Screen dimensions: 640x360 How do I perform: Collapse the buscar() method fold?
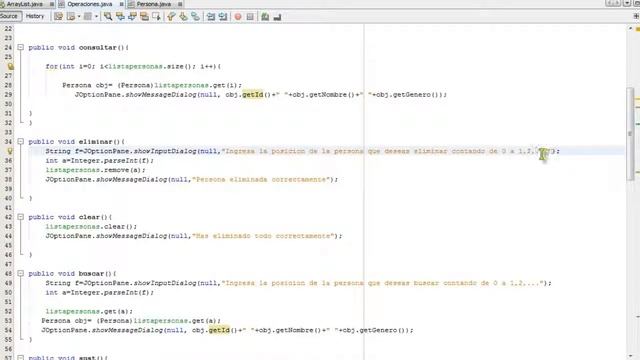point(20,273)
